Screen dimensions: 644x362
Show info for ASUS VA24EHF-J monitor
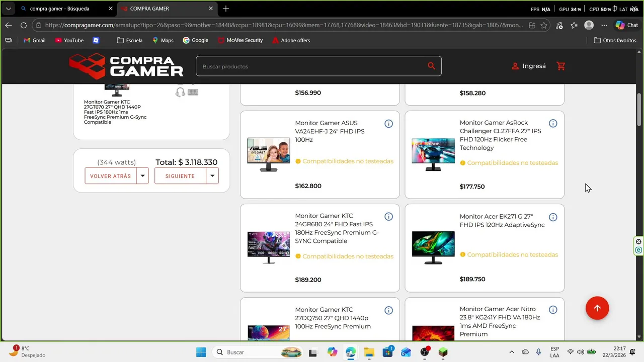pos(388,124)
